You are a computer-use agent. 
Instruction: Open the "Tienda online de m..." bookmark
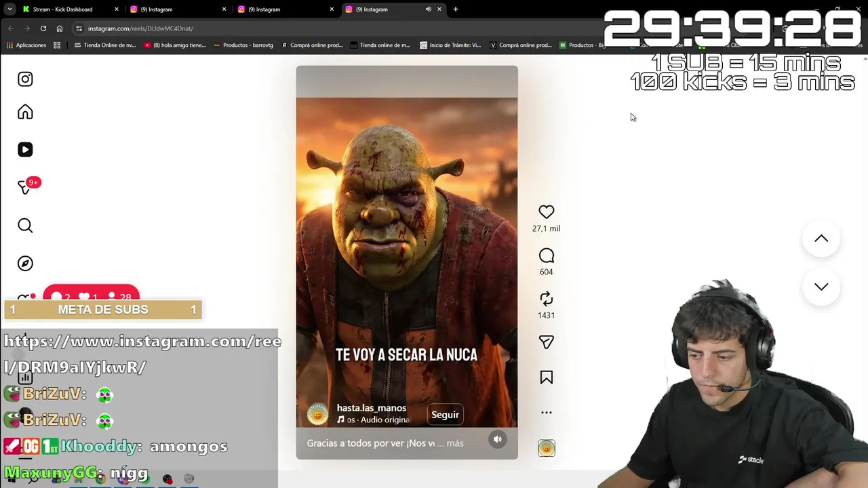click(x=380, y=45)
